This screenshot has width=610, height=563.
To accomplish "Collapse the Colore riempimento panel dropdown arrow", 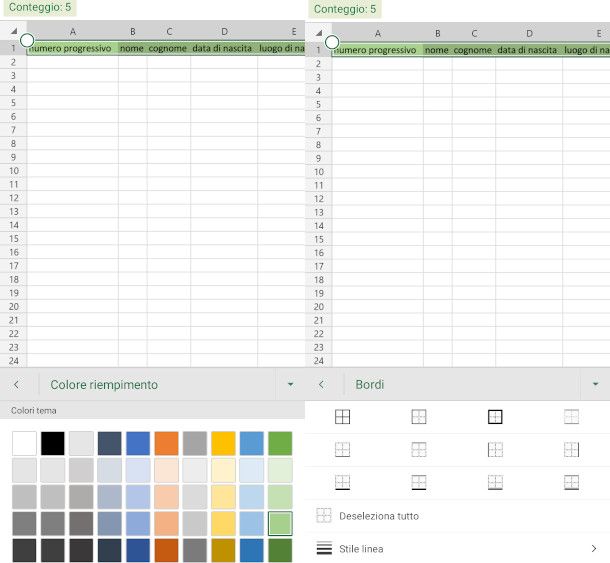I will click(290, 384).
